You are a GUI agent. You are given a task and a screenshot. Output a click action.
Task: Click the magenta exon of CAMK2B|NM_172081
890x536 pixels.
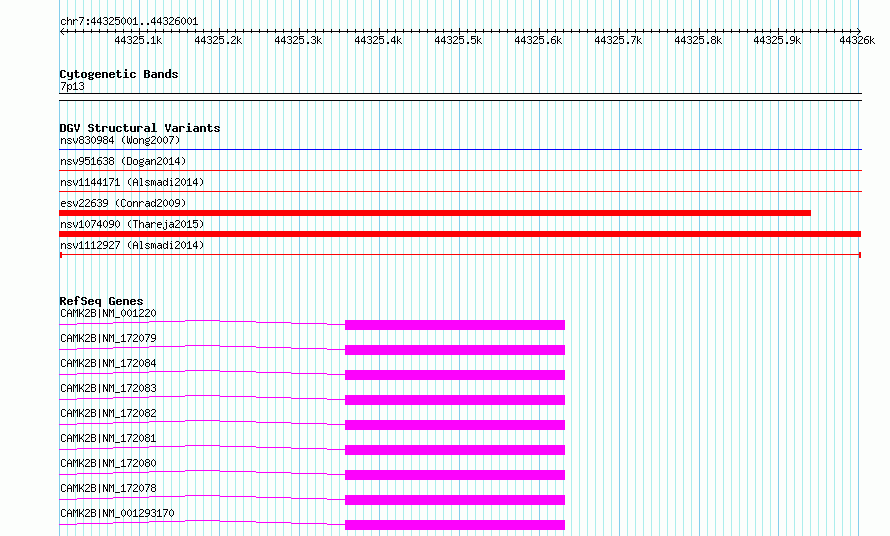click(x=455, y=450)
